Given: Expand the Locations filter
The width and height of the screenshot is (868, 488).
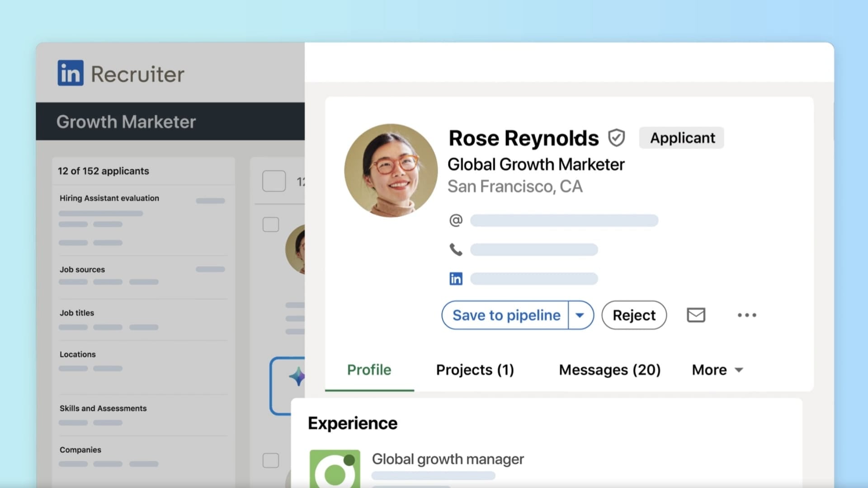Looking at the screenshot, I should coord(78,354).
